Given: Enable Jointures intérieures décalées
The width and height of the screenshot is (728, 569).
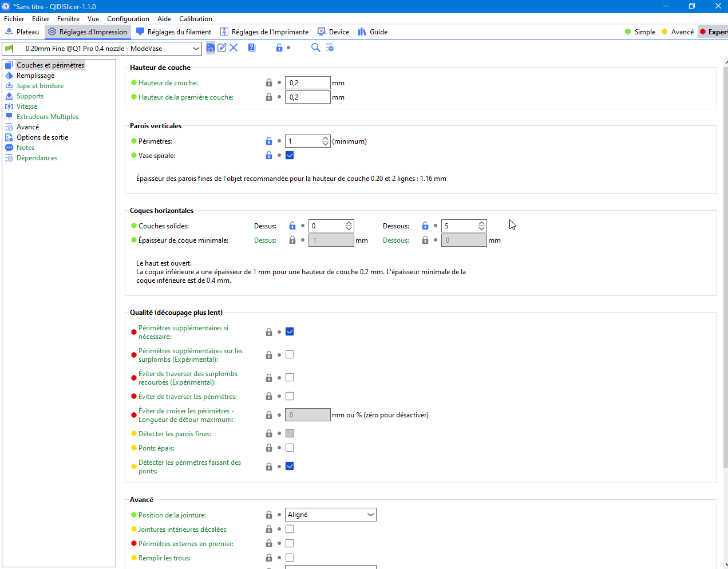Looking at the screenshot, I should (x=290, y=529).
